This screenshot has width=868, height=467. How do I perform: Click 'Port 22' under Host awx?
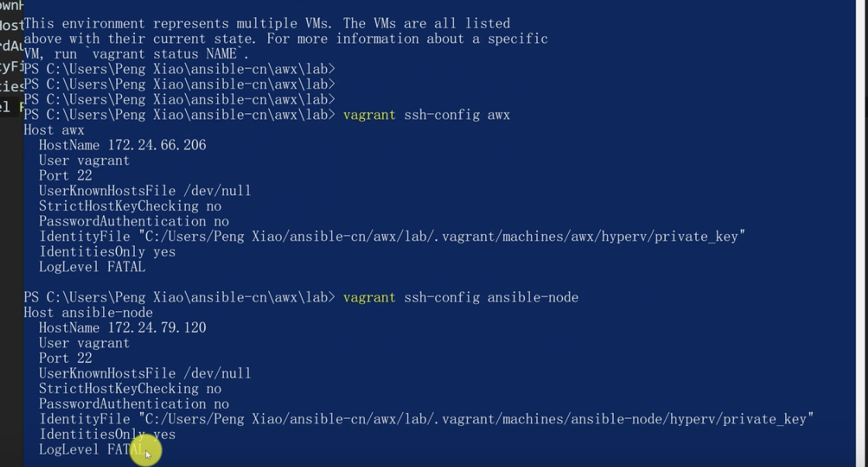pyautogui.click(x=65, y=176)
